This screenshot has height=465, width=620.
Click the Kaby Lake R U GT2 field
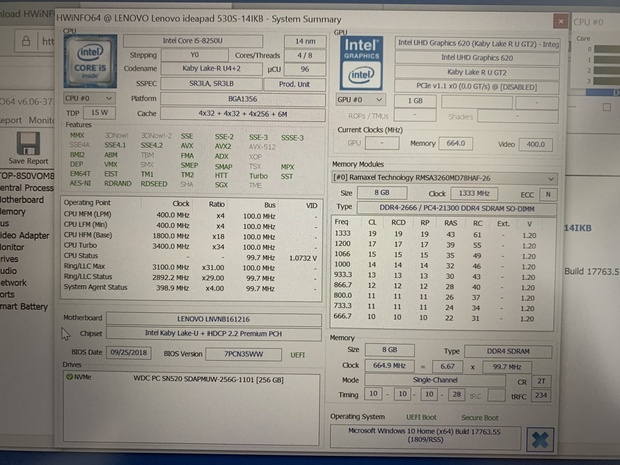(477, 73)
